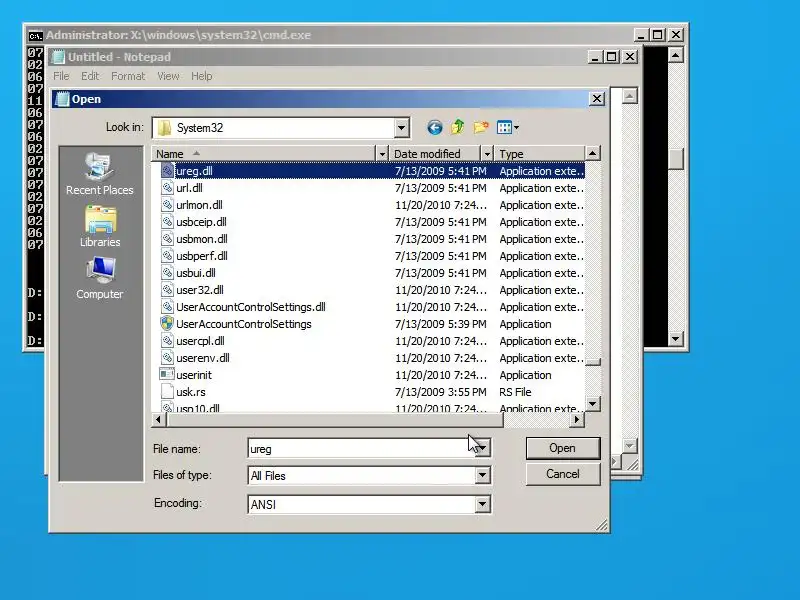
Task: Select the urlmon.dll file icon
Action: pyautogui.click(x=167, y=205)
